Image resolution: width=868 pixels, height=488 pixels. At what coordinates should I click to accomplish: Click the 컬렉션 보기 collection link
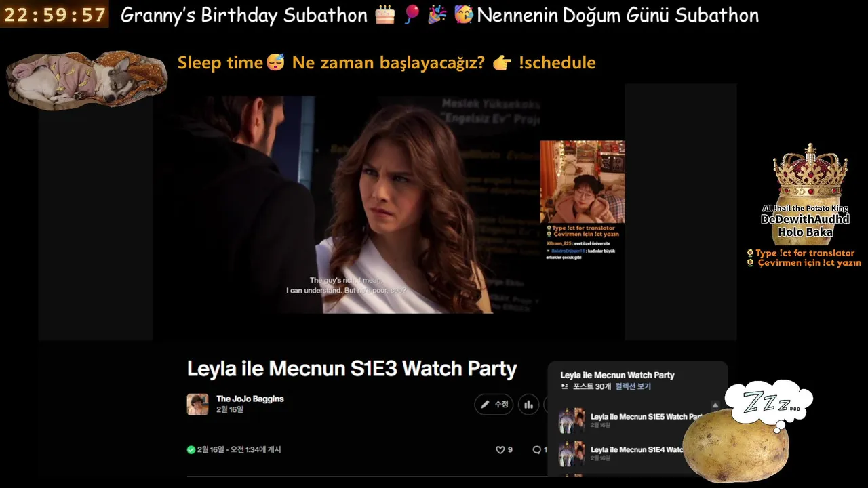(633, 386)
